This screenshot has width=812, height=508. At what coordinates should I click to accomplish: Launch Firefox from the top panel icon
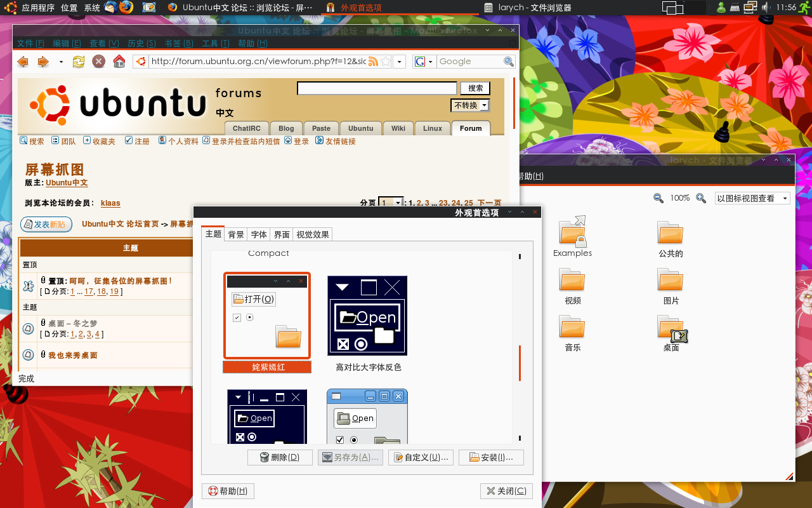pos(126,8)
